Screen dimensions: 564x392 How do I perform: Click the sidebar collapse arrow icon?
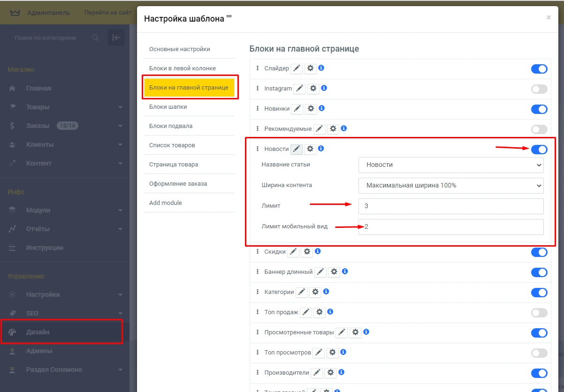coord(116,38)
